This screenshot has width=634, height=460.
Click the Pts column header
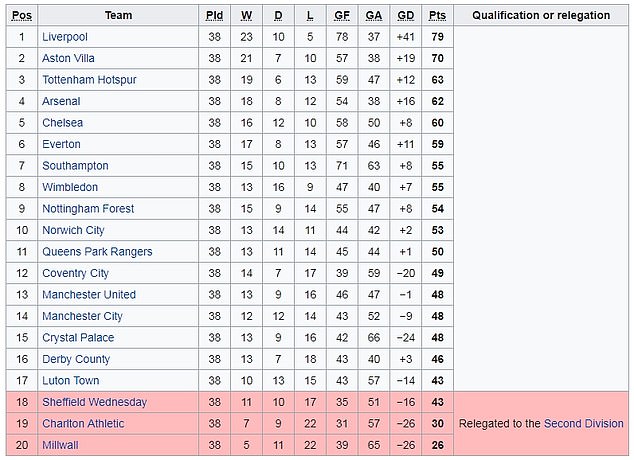pos(437,15)
